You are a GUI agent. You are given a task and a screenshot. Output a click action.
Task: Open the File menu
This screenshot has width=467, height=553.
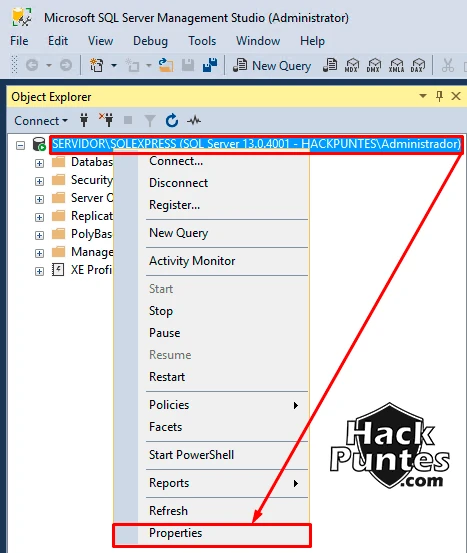[x=19, y=41]
